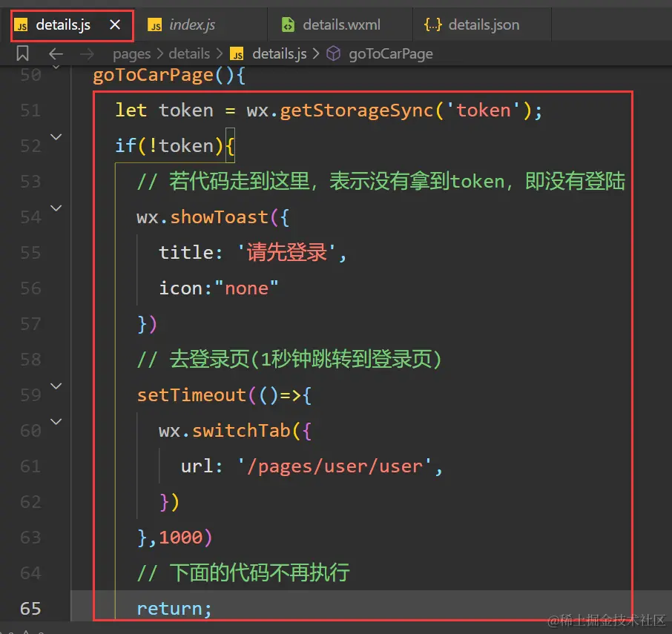Click the '请先登录' string on line 55
The image size is (672, 634).
[286, 252]
